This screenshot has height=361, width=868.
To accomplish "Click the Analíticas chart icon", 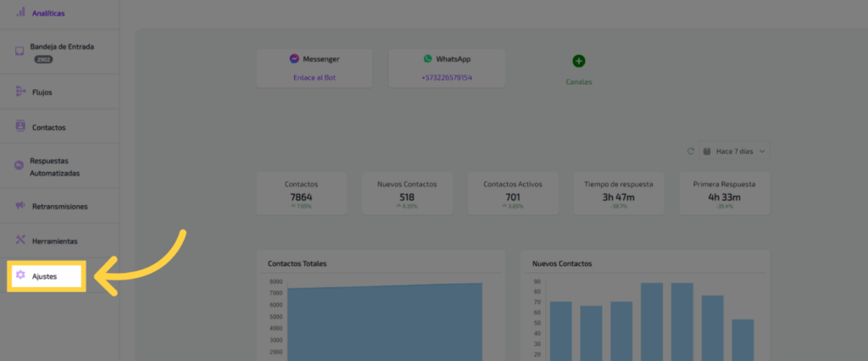I will point(20,13).
